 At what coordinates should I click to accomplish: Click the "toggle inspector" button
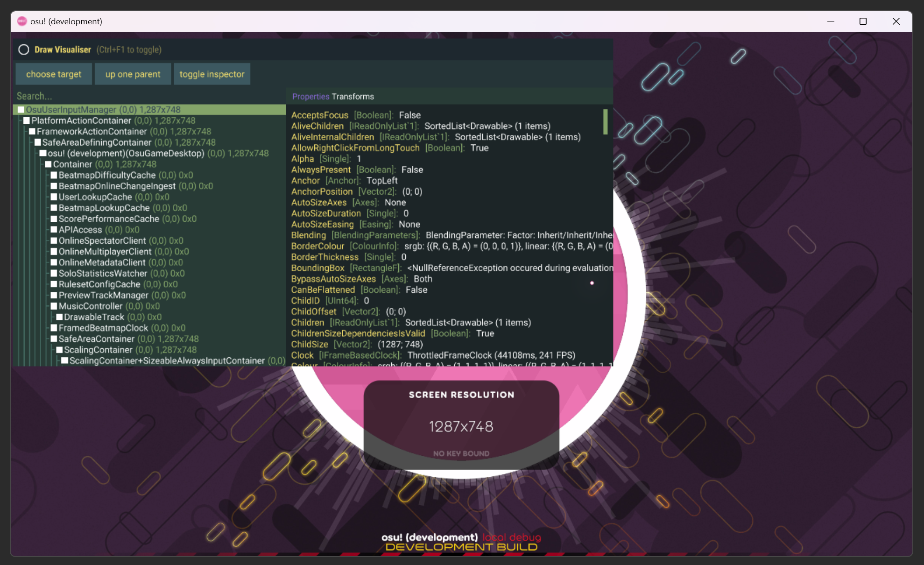click(x=212, y=74)
